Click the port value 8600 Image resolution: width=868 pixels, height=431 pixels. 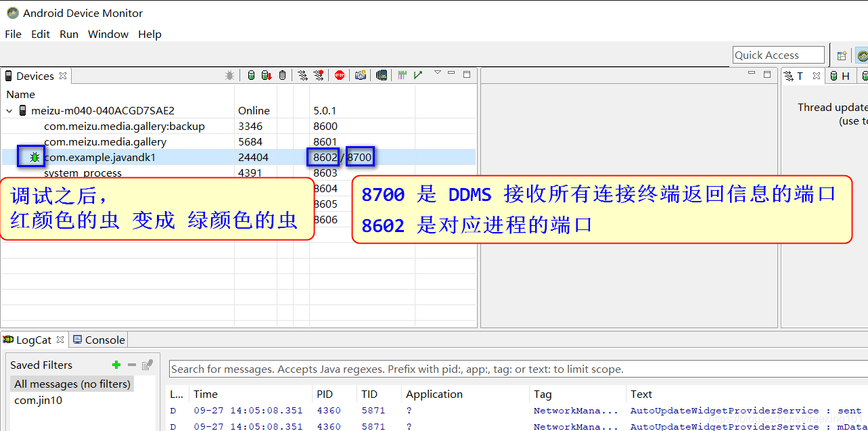pos(325,126)
